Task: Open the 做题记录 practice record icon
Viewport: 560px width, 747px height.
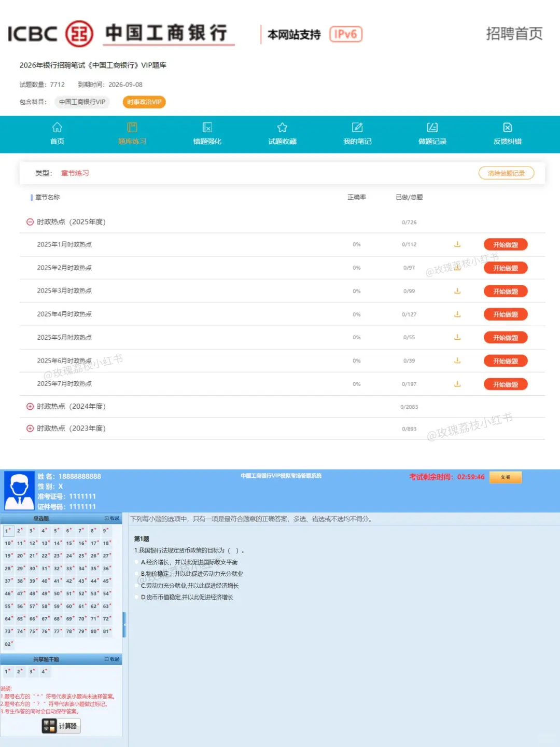Action: [432, 128]
